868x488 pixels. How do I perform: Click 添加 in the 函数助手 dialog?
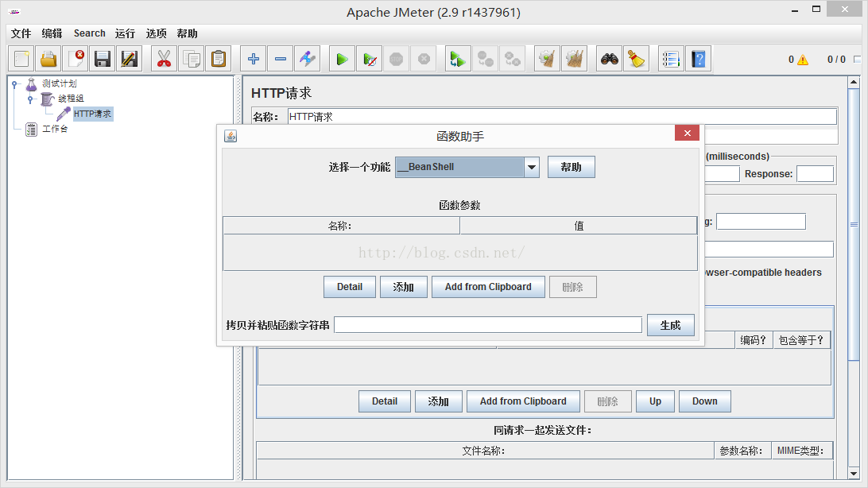pyautogui.click(x=404, y=287)
